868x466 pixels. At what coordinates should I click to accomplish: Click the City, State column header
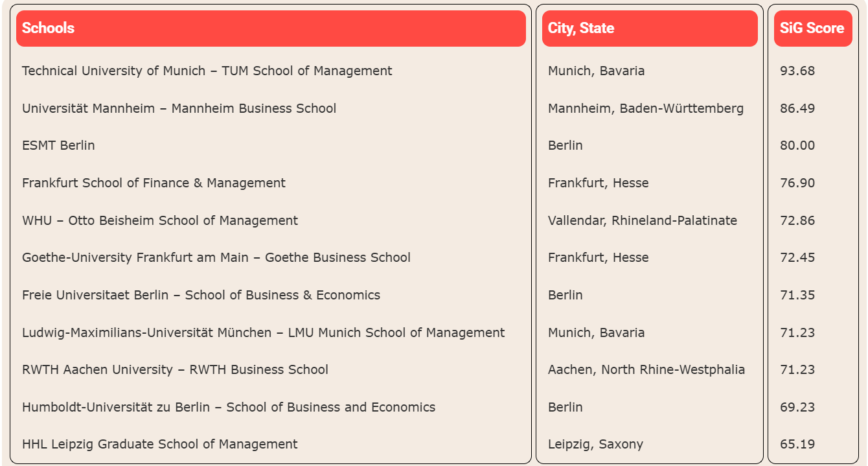(650, 29)
